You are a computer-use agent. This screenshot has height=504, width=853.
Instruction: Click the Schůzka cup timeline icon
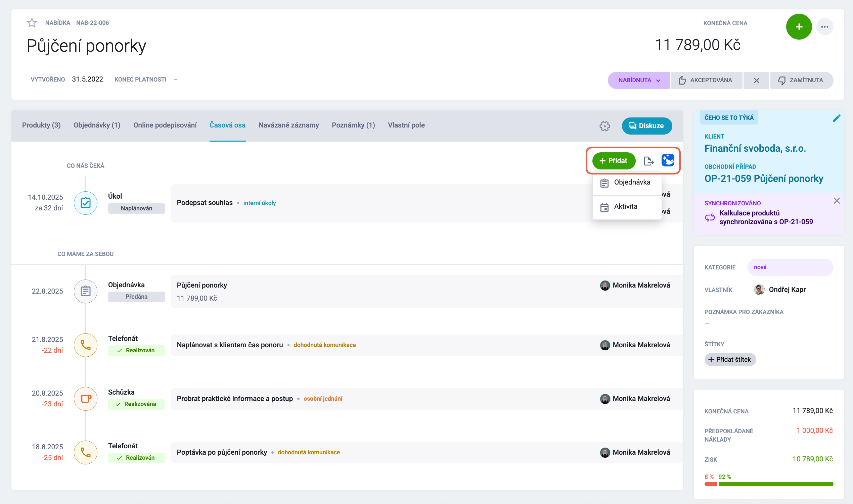coord(86,399)
